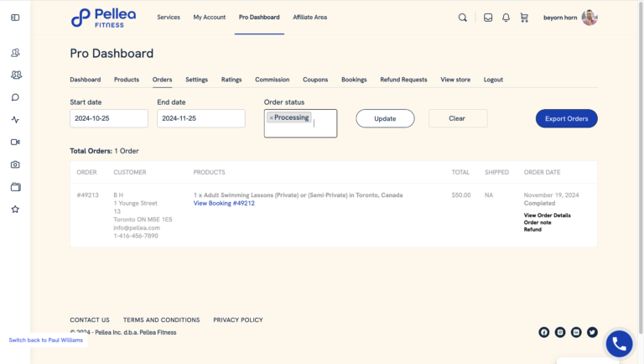Open the profile icon in sidebar
The image size is (644, 364).
[15, 53]
